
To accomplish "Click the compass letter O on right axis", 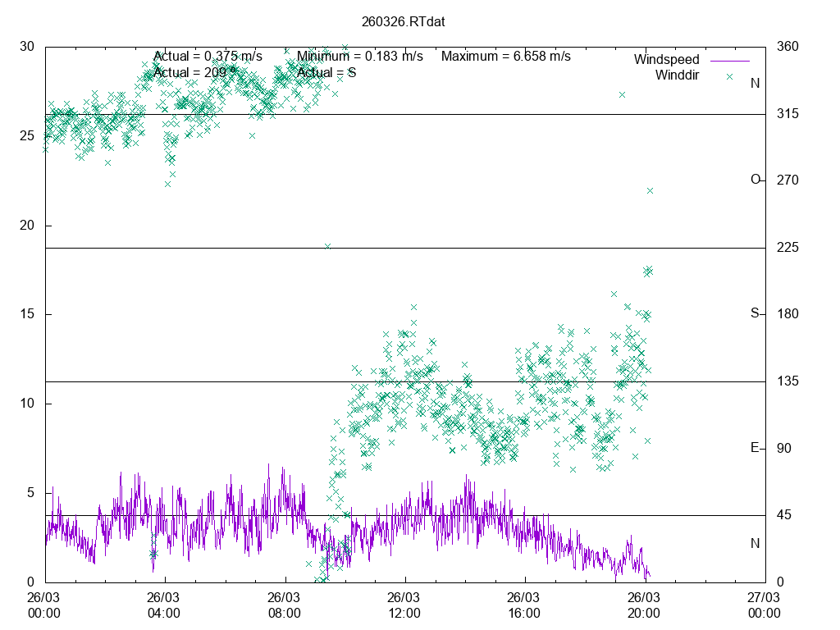I will point(755,180).
